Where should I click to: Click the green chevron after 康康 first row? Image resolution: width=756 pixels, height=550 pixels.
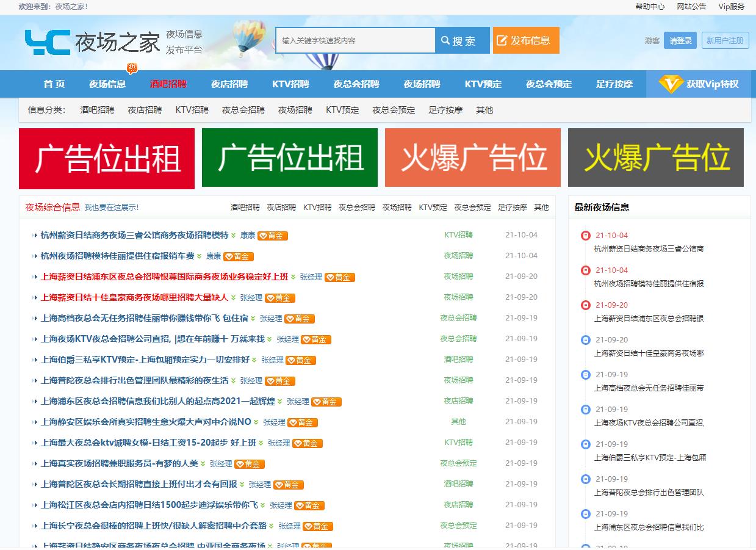pos(234,236)
